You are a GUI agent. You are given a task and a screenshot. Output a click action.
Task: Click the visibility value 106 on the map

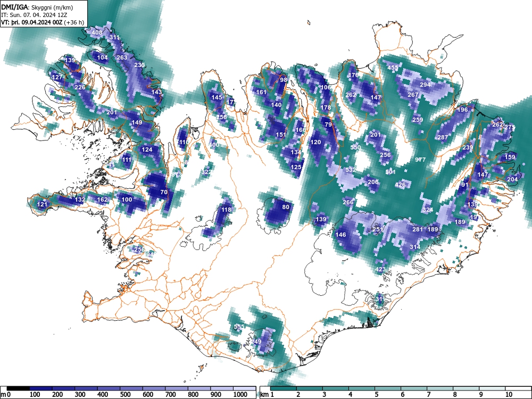326,87
